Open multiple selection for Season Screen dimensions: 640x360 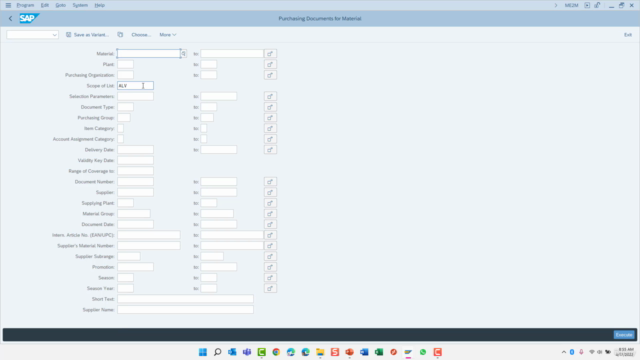[x=270, y=278]
